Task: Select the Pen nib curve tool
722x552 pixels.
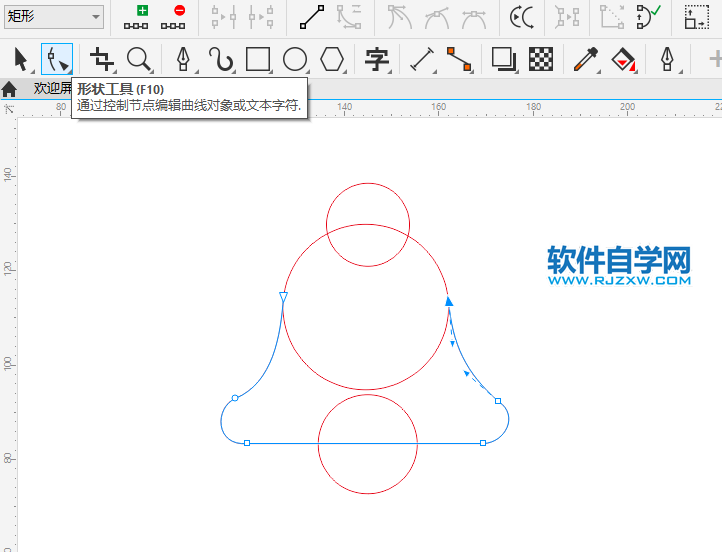Action: [184, 59]
